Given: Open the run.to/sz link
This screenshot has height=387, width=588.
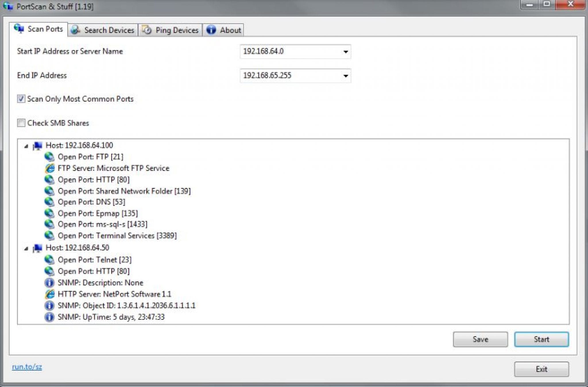Looking at the screenshot, I should pyautogui.click(x=27, y=367).
